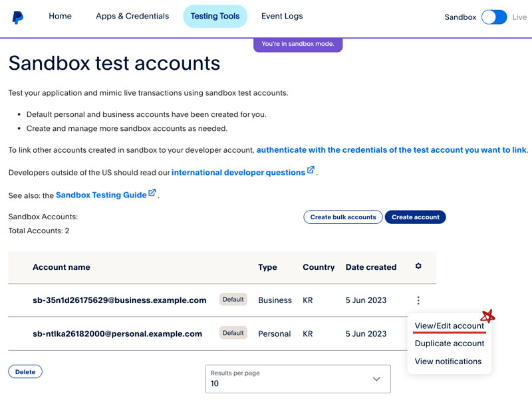Open the Apps & Credentials tab
Viewport: 532px width, 400px height.
(x=132, y=16)
